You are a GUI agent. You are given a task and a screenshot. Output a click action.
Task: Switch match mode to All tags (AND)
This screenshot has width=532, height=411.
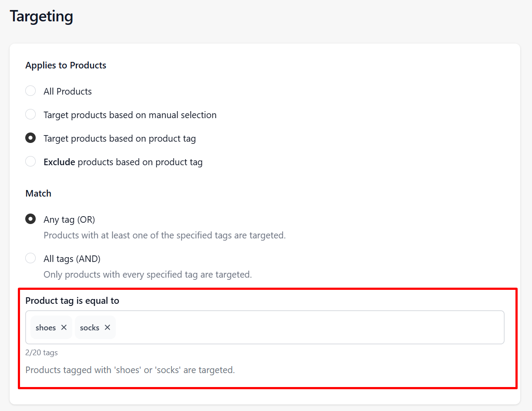(x=30, y=258)
